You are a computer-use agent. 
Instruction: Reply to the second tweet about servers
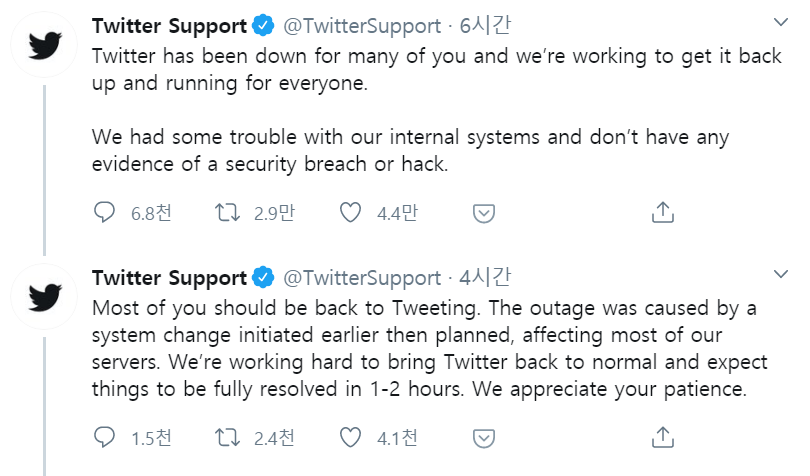tap(105, 437)
